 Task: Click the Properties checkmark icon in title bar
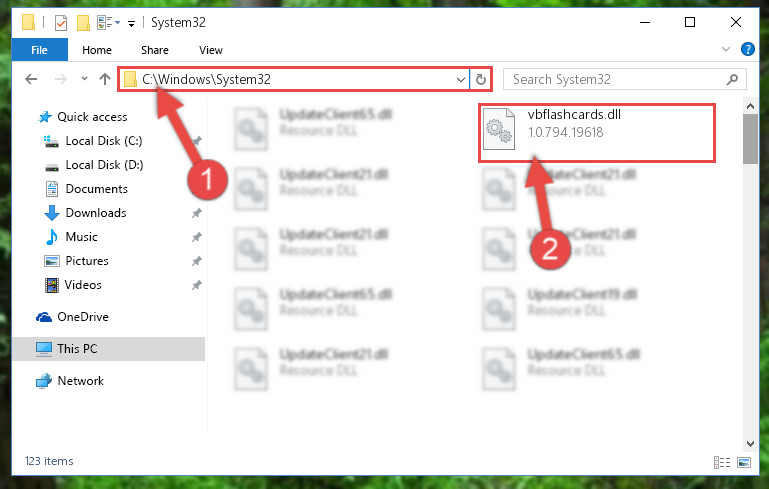[x=61, y=23]
